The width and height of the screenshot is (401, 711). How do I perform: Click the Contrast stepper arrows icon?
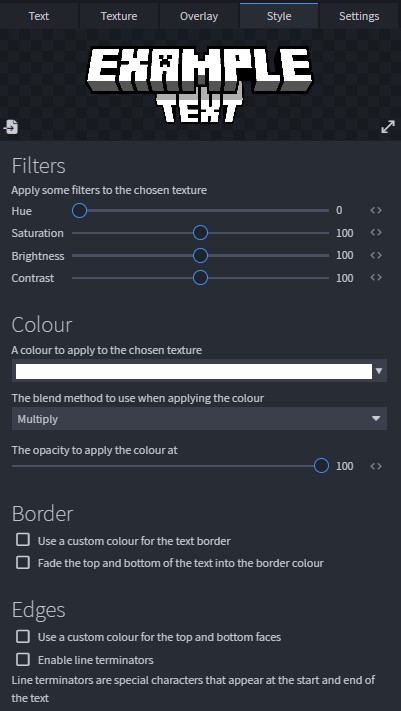pos(376,278)
